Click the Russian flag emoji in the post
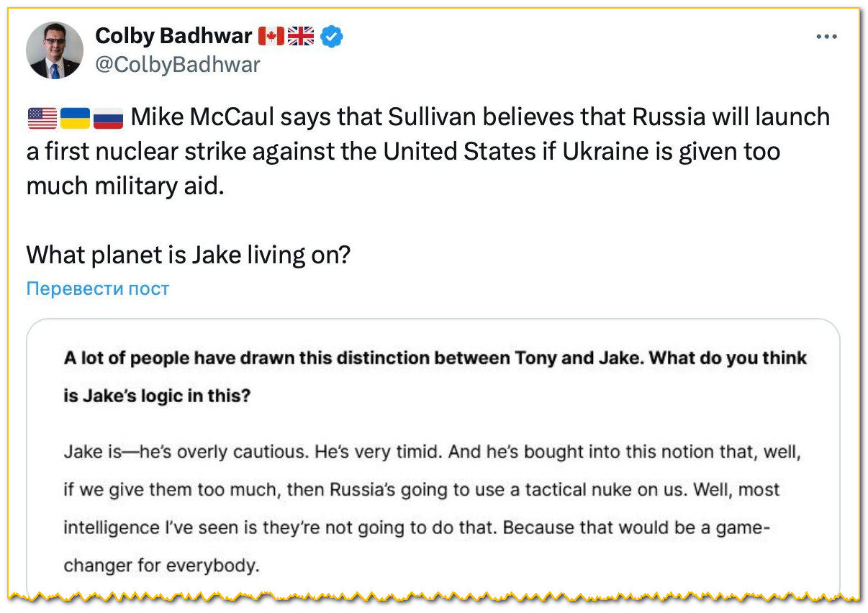This screenshot has height=613, width=868. coord(108,117)
